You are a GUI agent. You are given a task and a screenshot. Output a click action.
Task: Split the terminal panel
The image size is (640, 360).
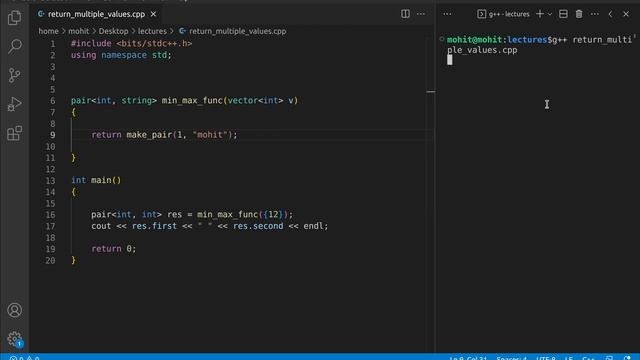563,14
